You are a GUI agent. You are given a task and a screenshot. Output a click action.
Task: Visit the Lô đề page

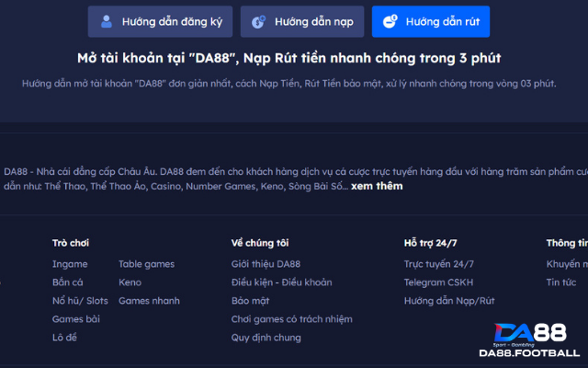(x=64, y=338)
